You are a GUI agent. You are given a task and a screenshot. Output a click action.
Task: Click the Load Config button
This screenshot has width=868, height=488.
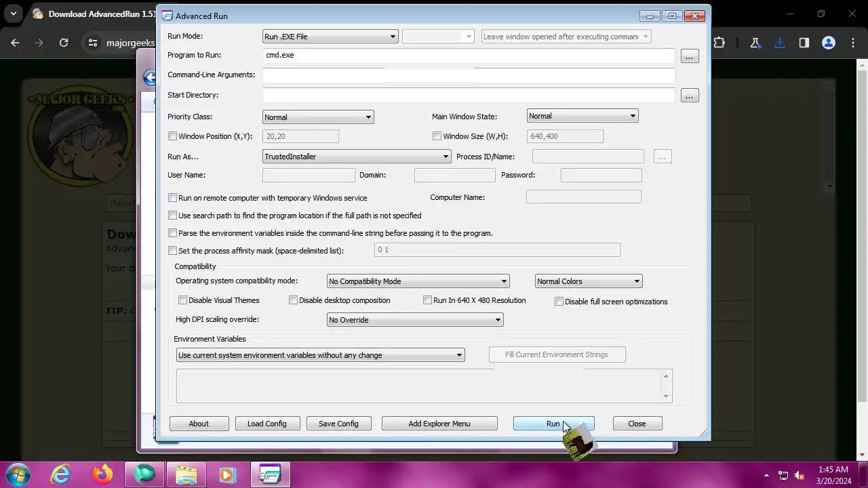click(267, 424)
